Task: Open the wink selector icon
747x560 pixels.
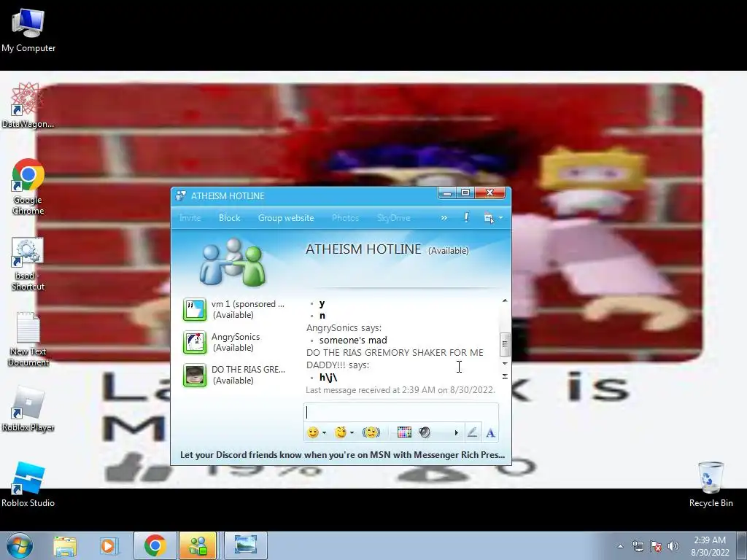Action: point(341,432)
